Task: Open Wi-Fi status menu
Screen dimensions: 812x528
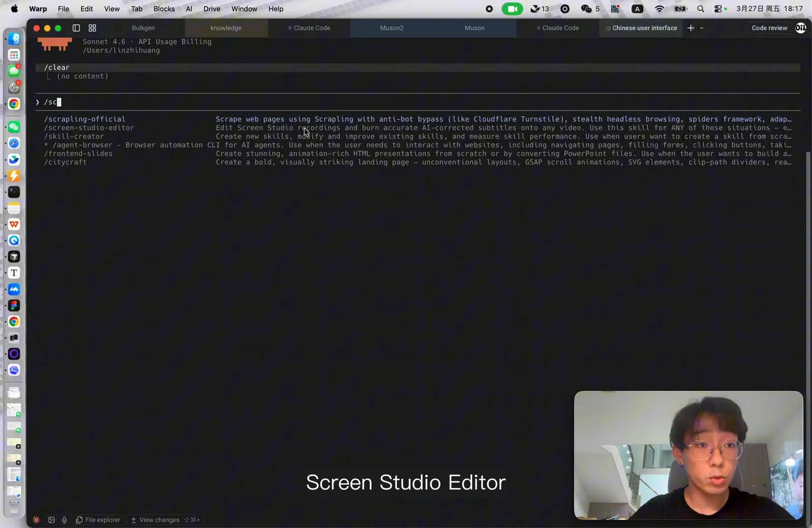Action: pos(659,9)
